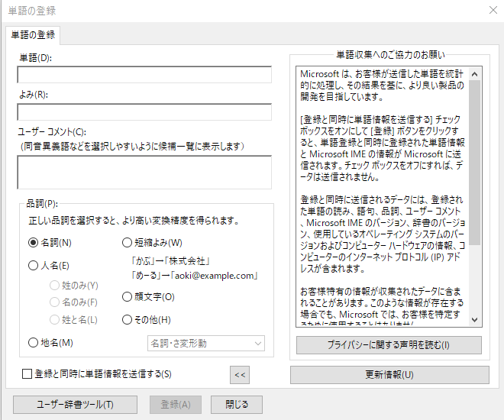
Task: Click the scrollbar thumb of privacy text
Action: [475, 163]
